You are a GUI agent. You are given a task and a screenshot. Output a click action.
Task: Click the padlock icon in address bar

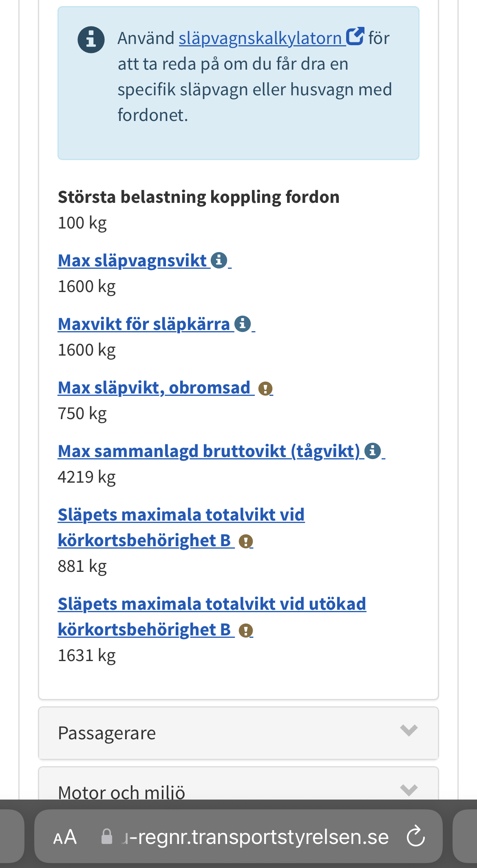(x=107, y=837)
